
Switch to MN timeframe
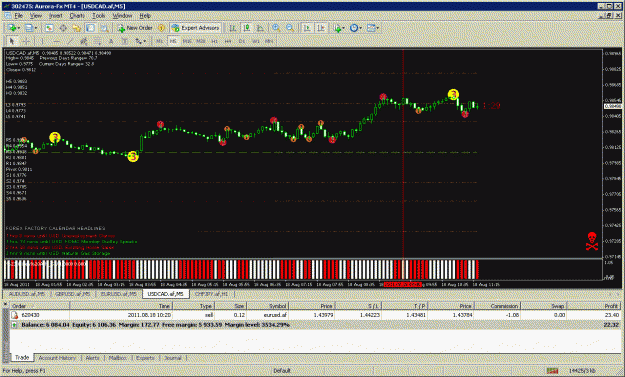tap(269, 41)
